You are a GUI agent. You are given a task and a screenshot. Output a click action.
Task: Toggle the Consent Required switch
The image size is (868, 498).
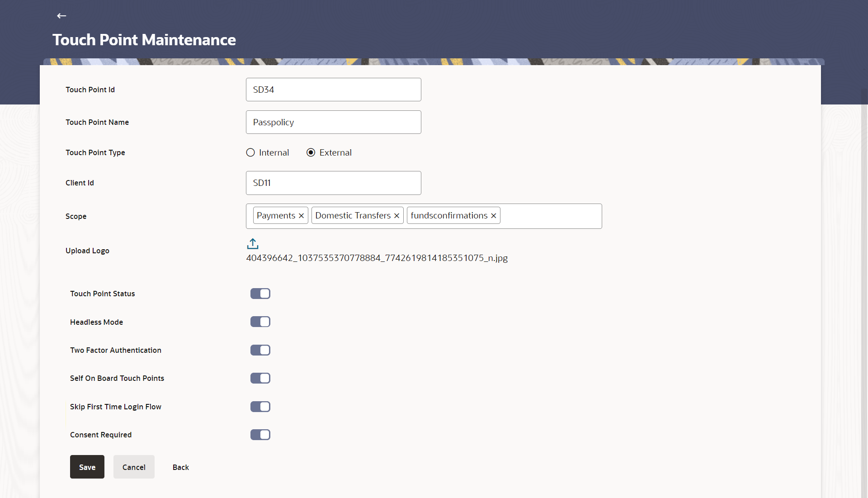(260, 435)
